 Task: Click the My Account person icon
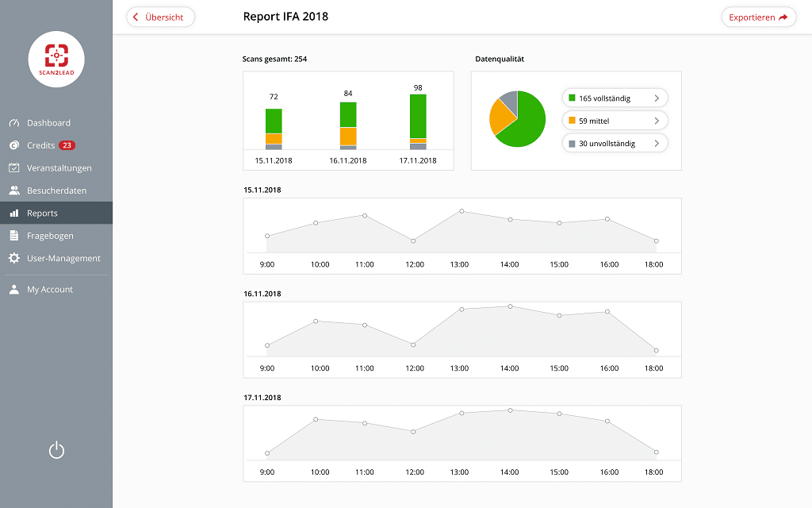pyautogui.click(x=13, y=290)
